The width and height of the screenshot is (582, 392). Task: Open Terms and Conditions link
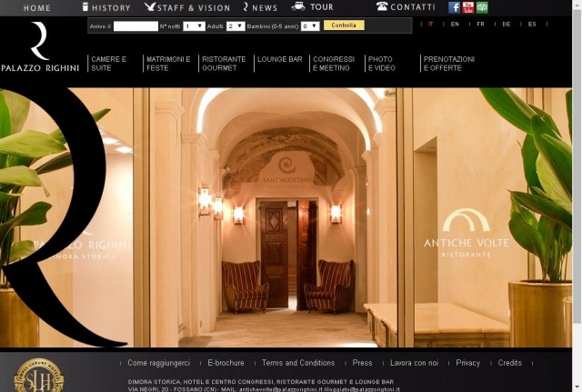pyautogui.click(x=298, y=363)
